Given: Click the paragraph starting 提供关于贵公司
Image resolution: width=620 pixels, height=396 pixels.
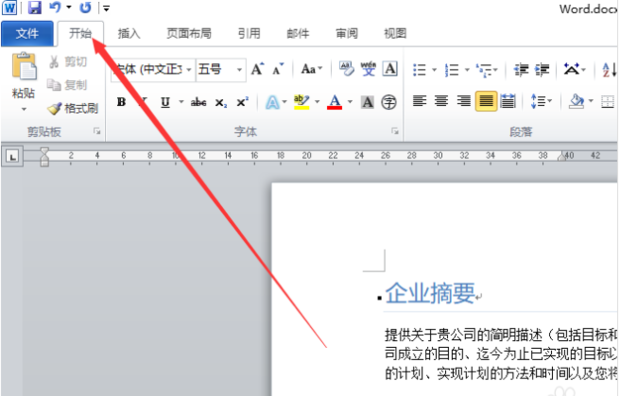Looking at the screenshot, I should 501,354.
